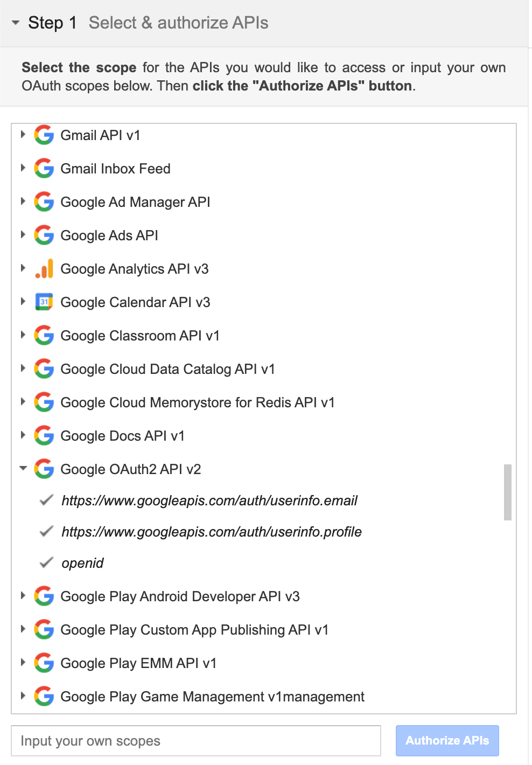
Task: Deselect the userinfo.email scope checkmark
Action: coord(45,500)
